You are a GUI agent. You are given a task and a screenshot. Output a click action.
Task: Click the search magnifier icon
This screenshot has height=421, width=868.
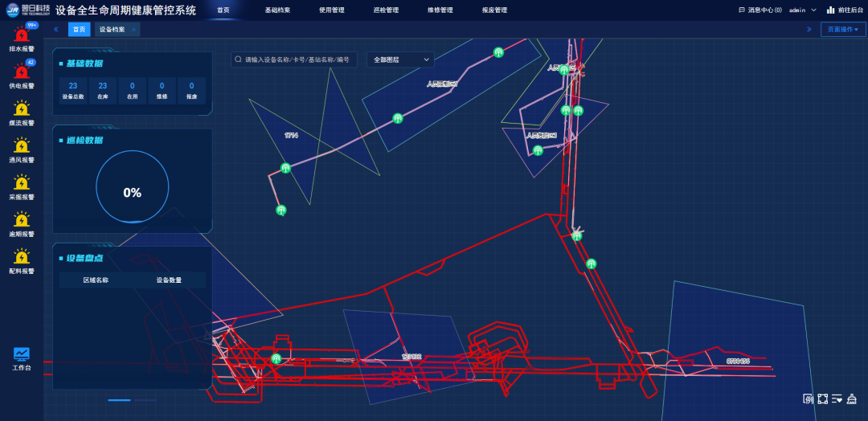(238, 59)
